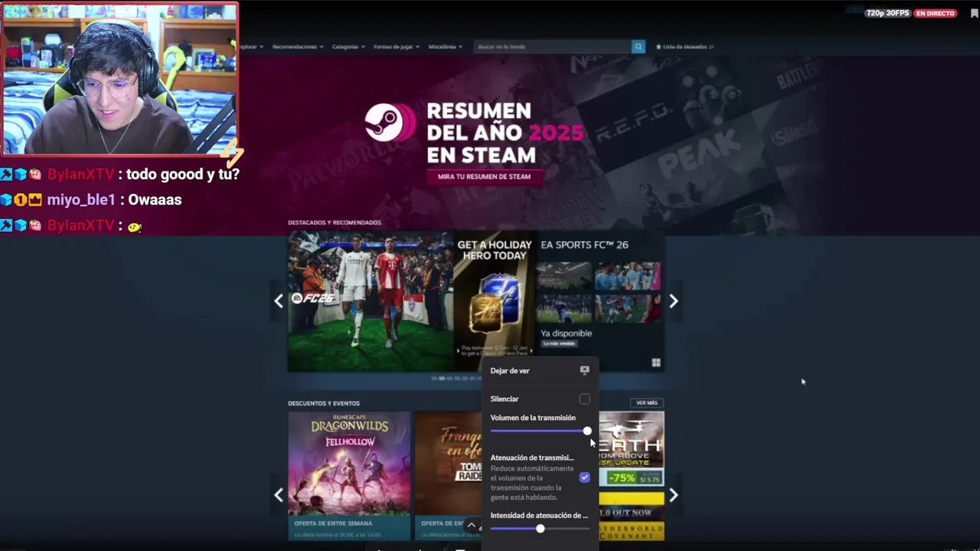
Task: Click the Steam logo in the banner
Action: [x=390, y=123]
